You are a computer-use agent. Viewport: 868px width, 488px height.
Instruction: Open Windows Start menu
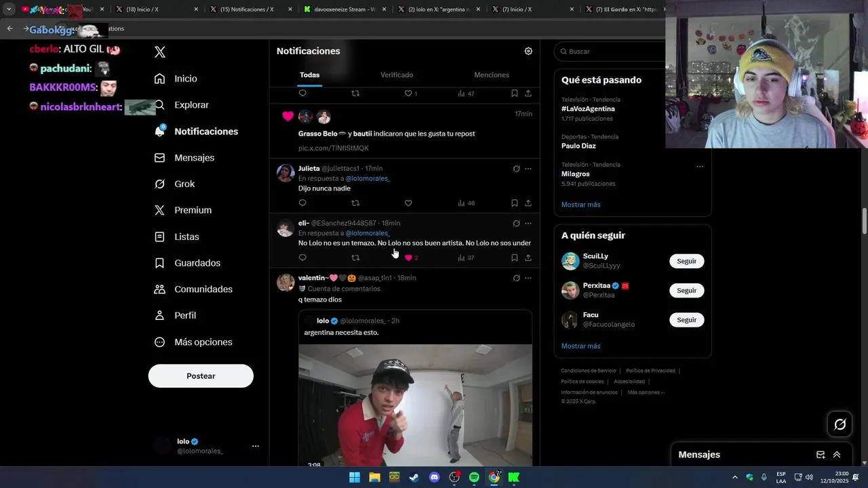(355, 478)
